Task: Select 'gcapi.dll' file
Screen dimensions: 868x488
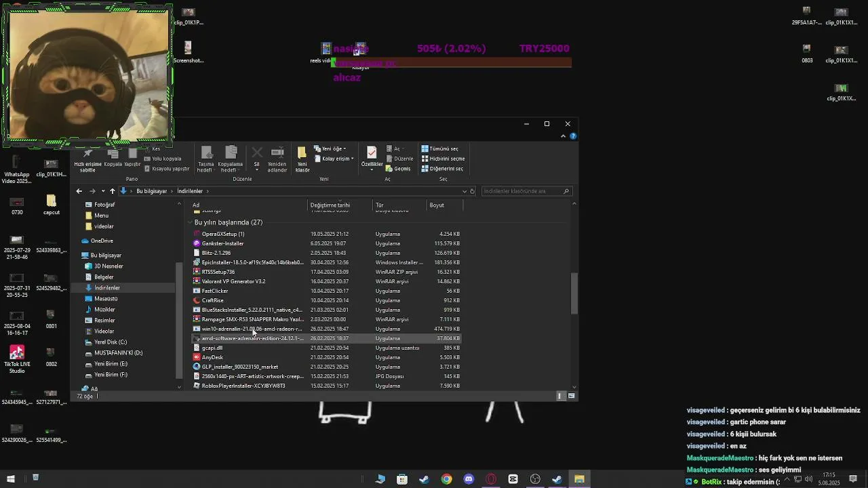Action: point(326,348)
